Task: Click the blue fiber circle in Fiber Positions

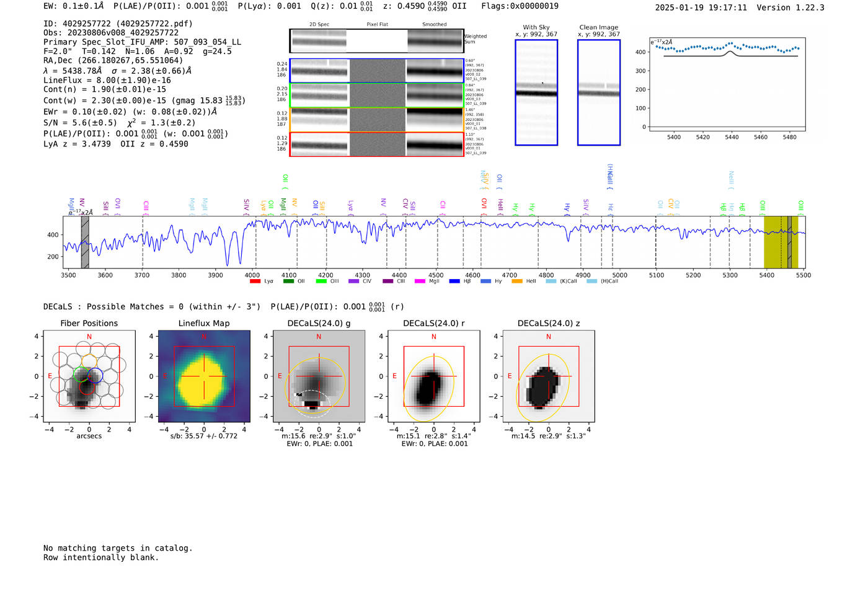Action: coord(95,375)
